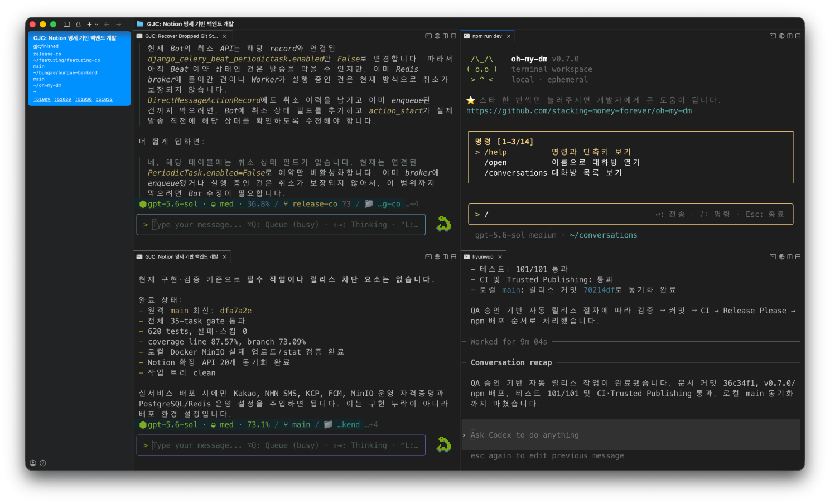The height and width of the screenshot is (504, 830).
Task: Click the window title GJC: Notion text
Action: (190, 24)
